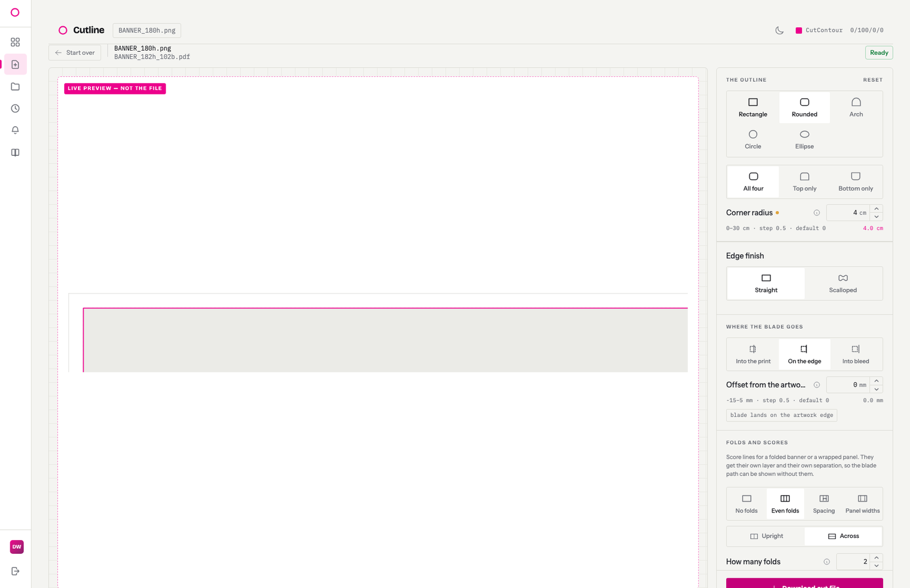This screenshot has width=910, height=588.
Task: Increase How many folds stepper
Action: click(x=876, y=558)
